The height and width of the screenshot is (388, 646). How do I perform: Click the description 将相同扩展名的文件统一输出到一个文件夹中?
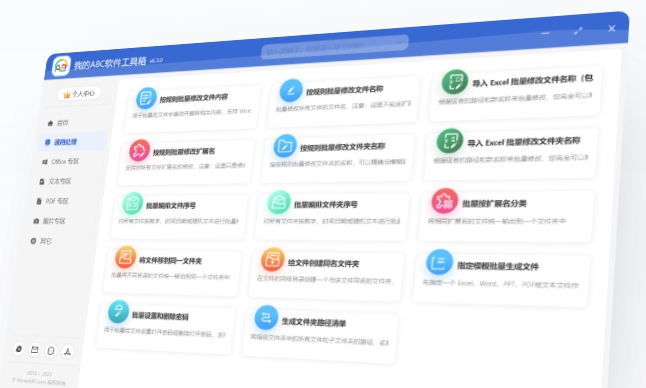[x=497, y=221]
